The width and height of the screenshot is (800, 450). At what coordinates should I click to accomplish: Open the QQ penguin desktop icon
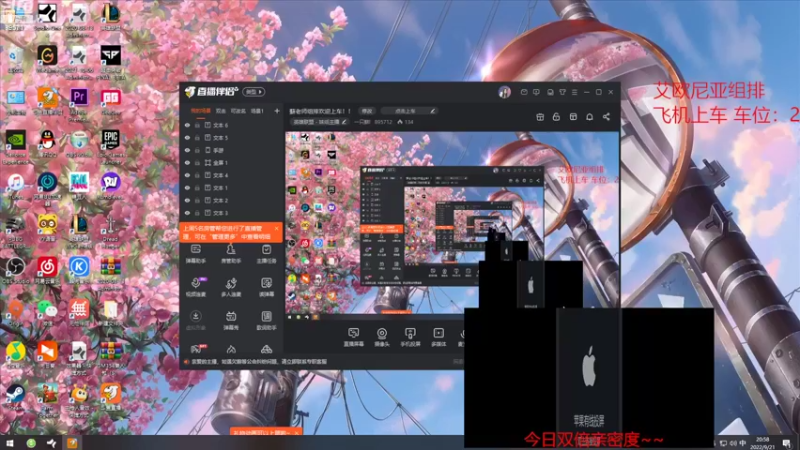47,144
